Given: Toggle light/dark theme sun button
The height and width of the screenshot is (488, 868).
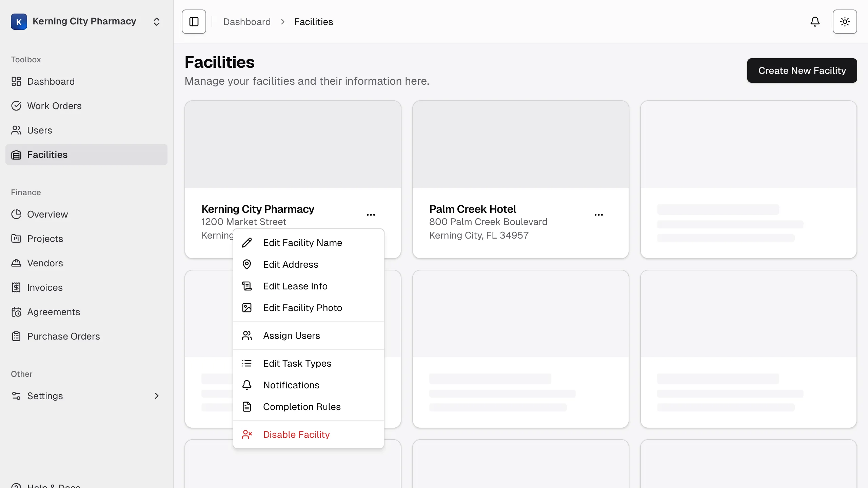Looking at the screenshot, I should click(x=845, y=22).
